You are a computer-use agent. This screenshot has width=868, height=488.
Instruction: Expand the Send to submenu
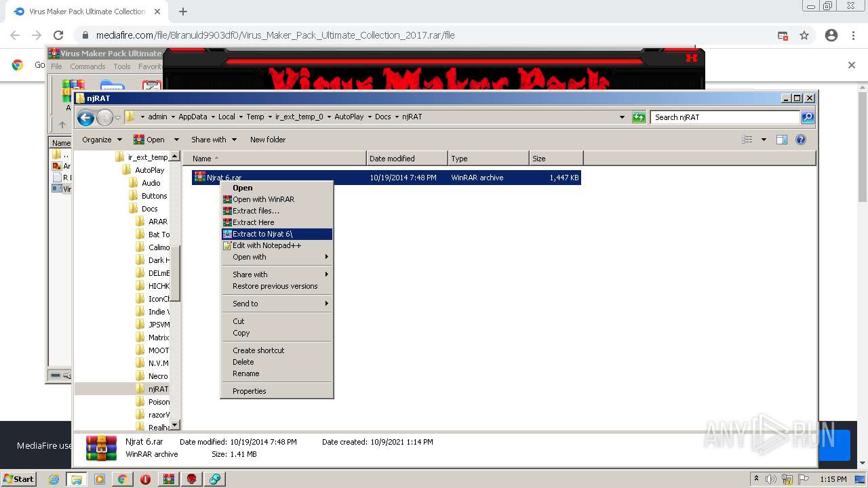coord(277,304)
